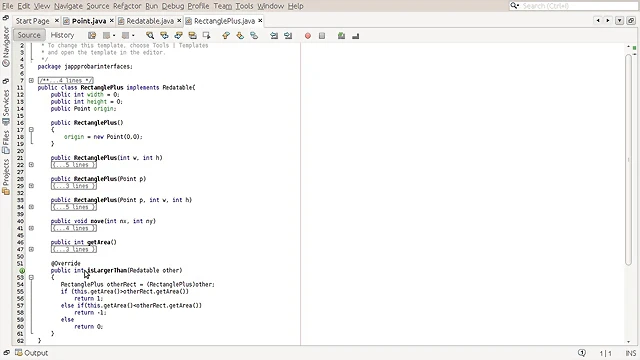Switch to the Redatable.java tab
Screen dimensions: 640x360
150,21
